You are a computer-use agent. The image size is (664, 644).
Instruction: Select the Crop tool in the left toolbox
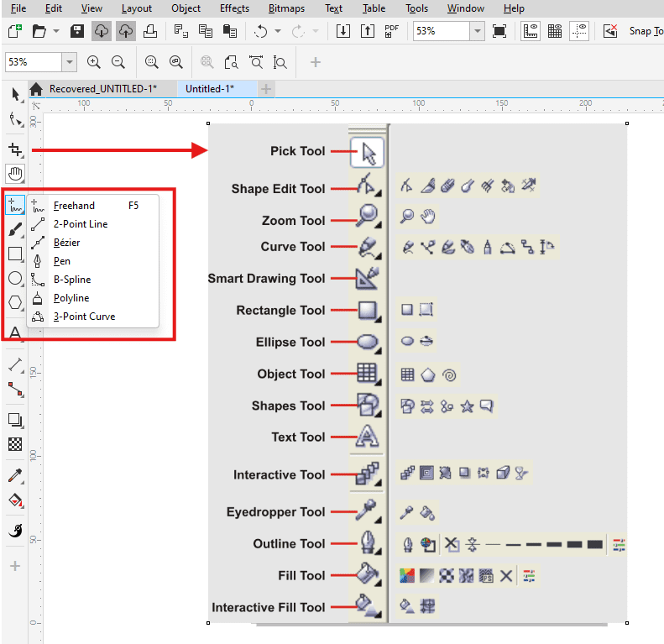pos(15,150)
